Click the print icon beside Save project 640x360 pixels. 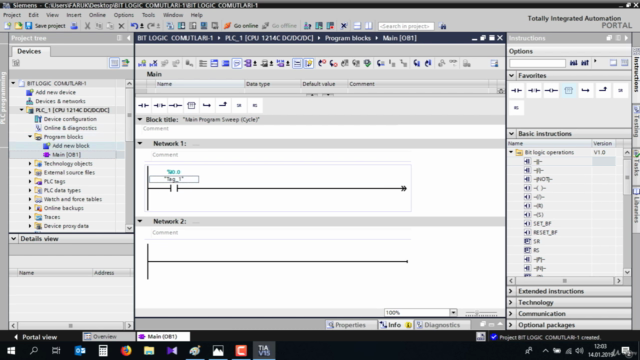[x=74, y=26]
